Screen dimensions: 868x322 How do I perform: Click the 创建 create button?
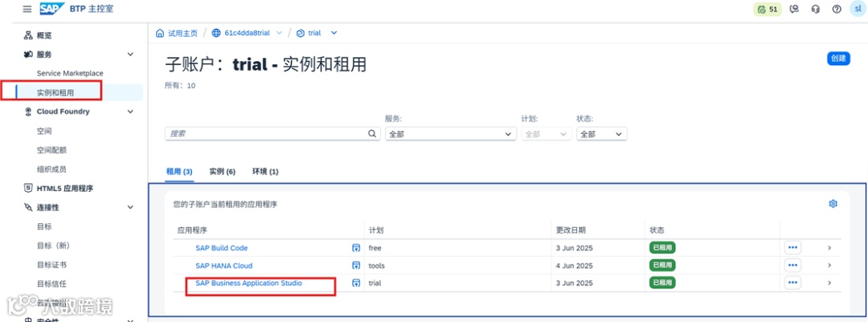838,58
